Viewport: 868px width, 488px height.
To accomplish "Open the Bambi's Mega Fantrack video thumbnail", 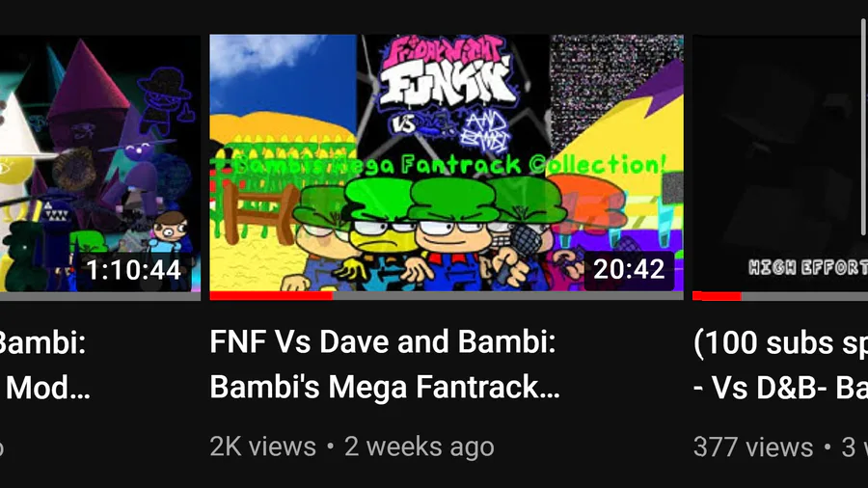I will point(447,167).
